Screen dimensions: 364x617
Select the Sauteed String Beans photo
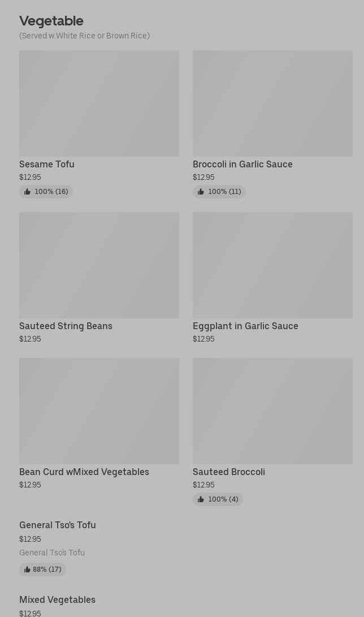(99, 265)
